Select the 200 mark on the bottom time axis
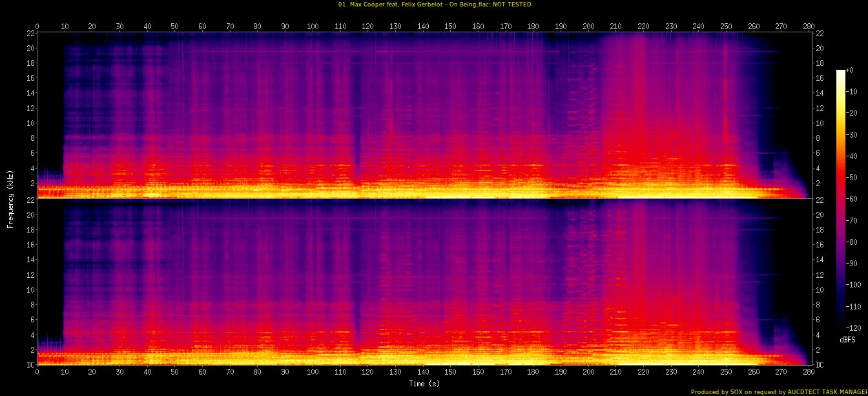 588,373
